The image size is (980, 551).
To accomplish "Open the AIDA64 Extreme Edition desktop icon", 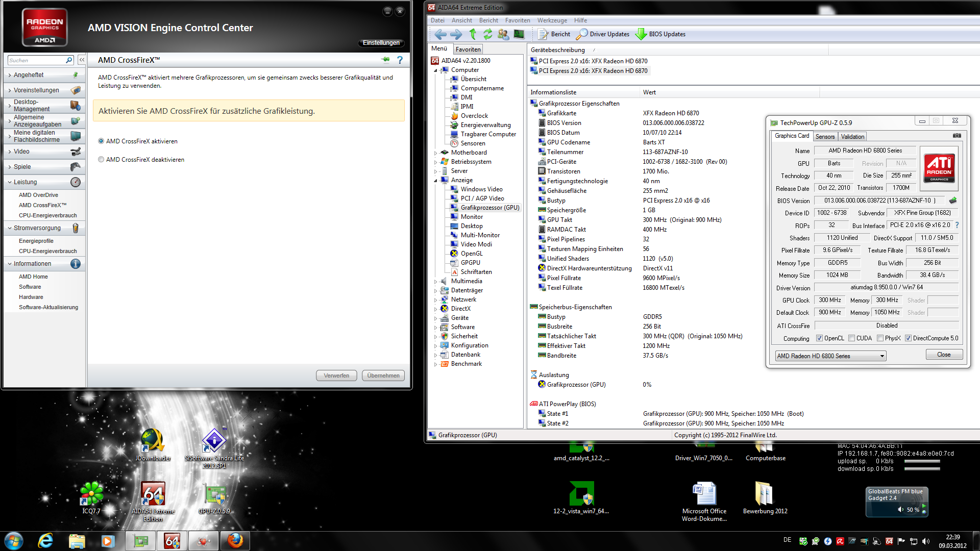I will [x=153, y=502].
